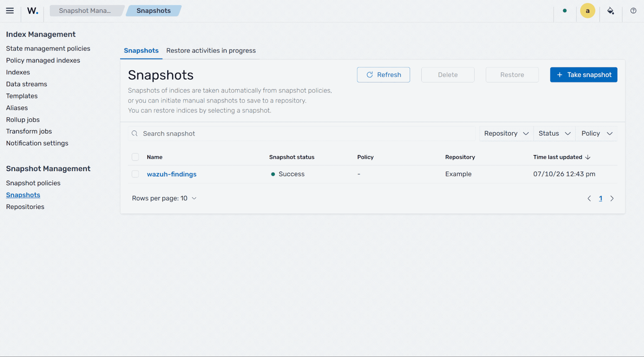This screenshot has width=644, height=357.
Task: Open the help question mark icon
Action: click(633, 11)
